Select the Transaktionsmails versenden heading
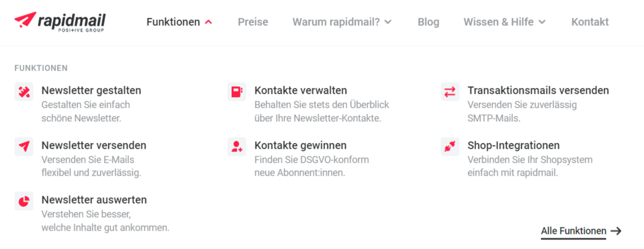This screenshot has width=644, height=249. [x=538, y=91]
